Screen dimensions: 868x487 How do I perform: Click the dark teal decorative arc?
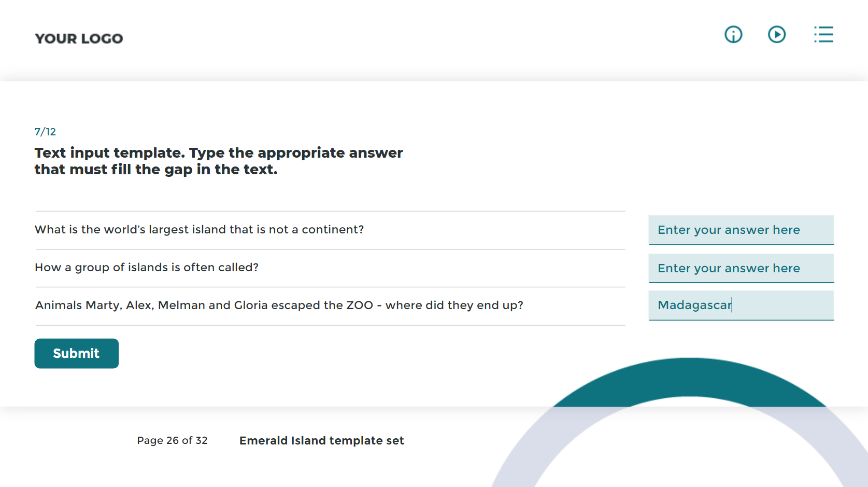(689, 381)
